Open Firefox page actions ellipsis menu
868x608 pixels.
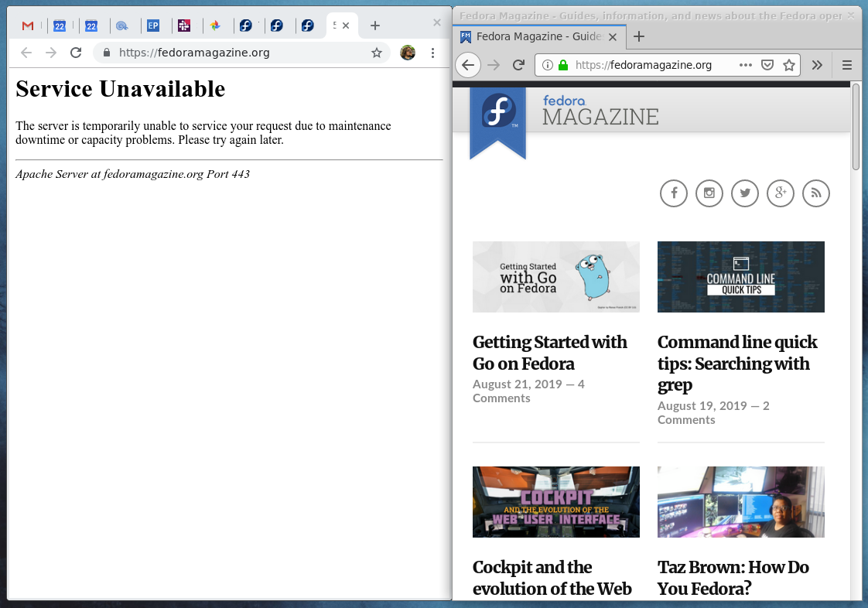pyautogui.click(x=746, y=65)
